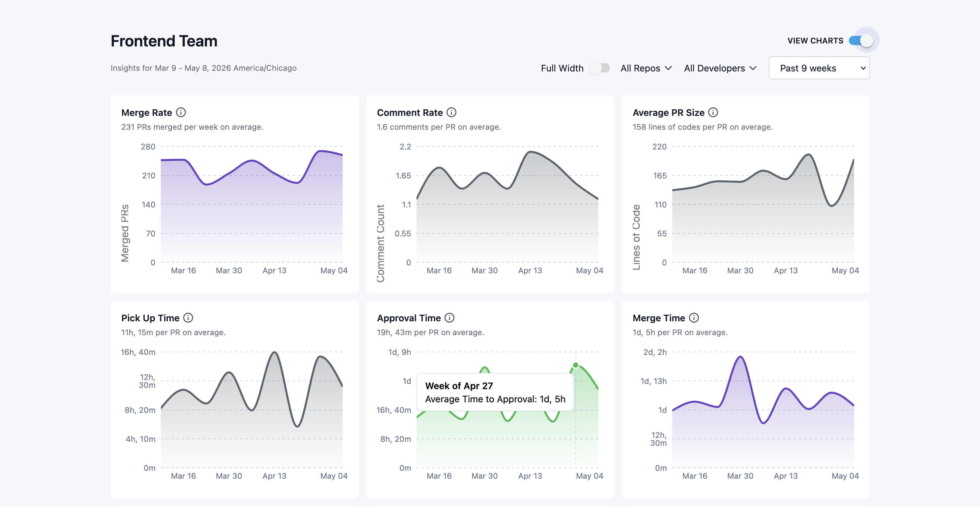Click 'May 04' x-axis label on Merge Time

845,476
